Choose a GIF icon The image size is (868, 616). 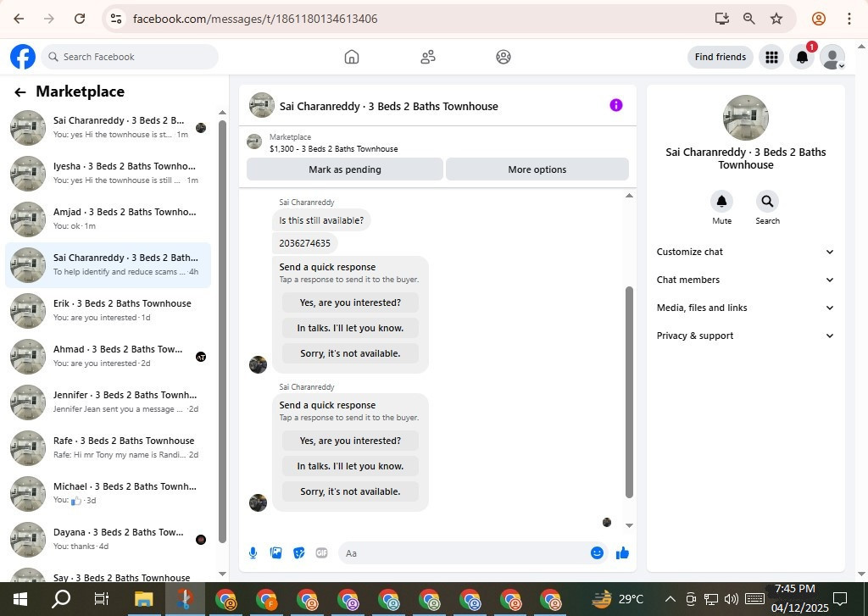coord(321,553)
